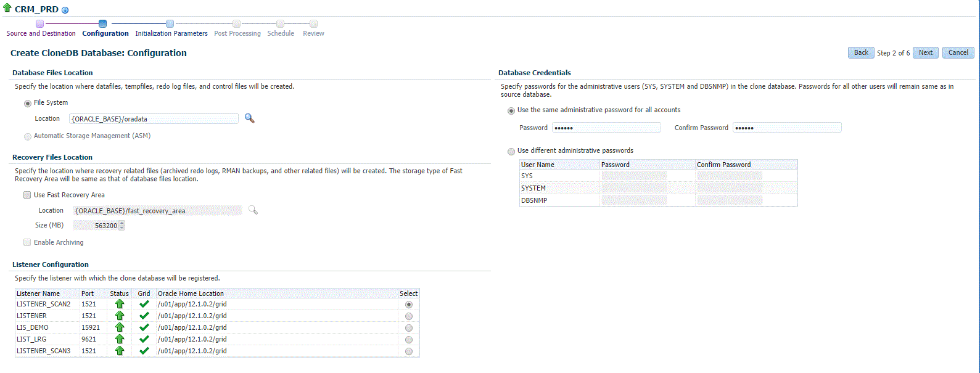Click the LISTENER_SCAN3 name cell
Screen dimensions: 980x373
coord(47,351)
